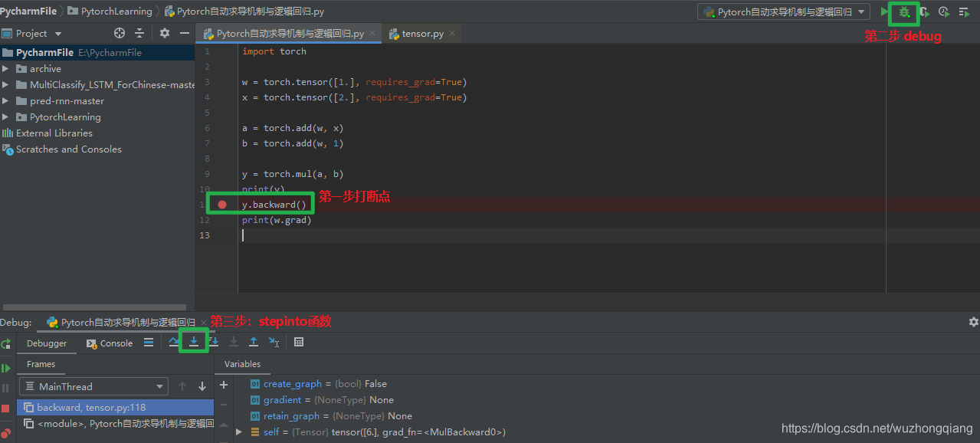This screenshot has height=443, width=980.
Task: Select previous frame with up arrow
Action: click(x=182, y=386)
